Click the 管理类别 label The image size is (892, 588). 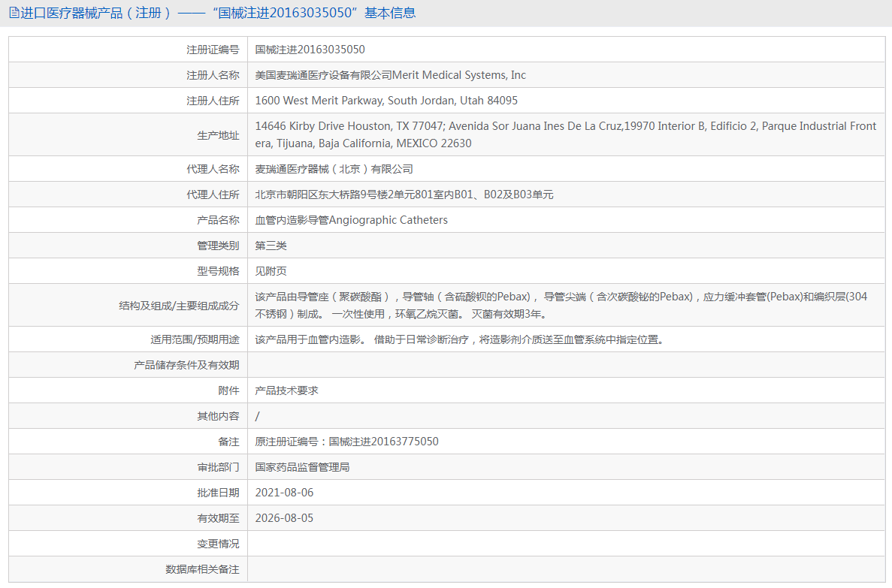[x=219, y=246]
